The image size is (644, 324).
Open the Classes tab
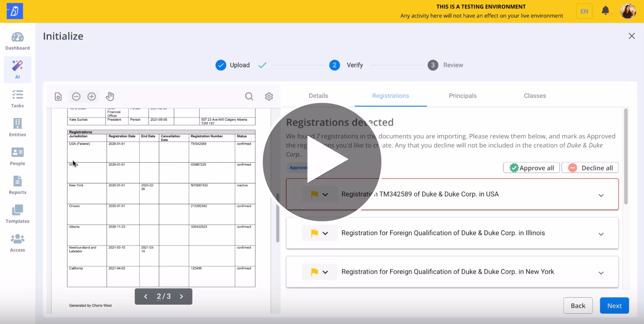click(x=535, y=96)
